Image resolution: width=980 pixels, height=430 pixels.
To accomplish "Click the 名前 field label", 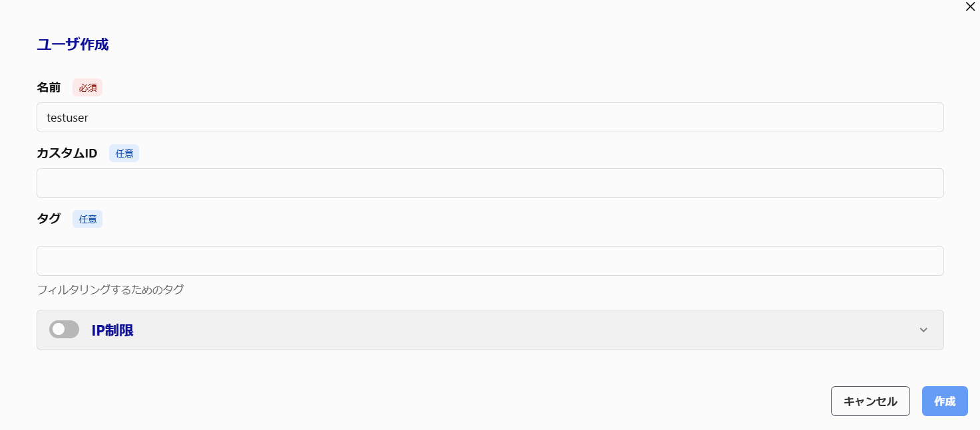I will (x=49, y=87).
